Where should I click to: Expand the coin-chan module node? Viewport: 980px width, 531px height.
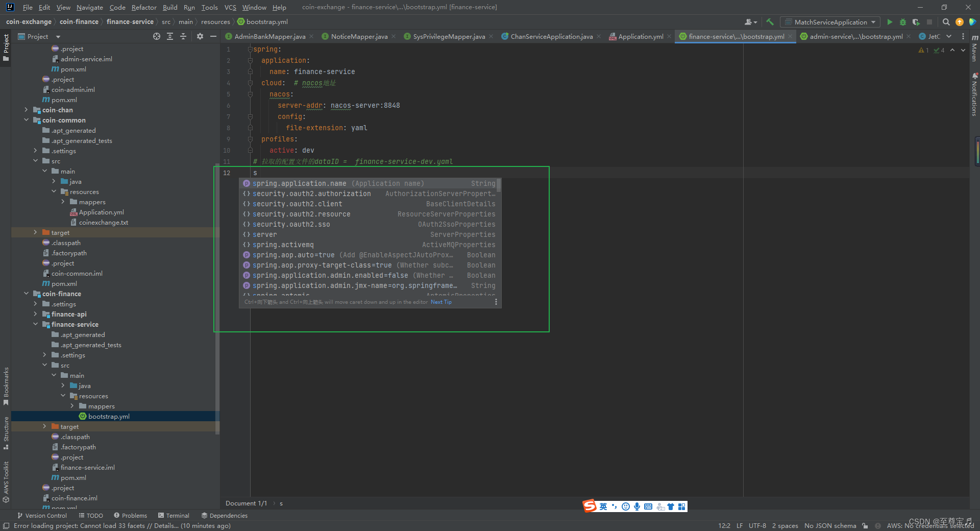click(26, 110)
